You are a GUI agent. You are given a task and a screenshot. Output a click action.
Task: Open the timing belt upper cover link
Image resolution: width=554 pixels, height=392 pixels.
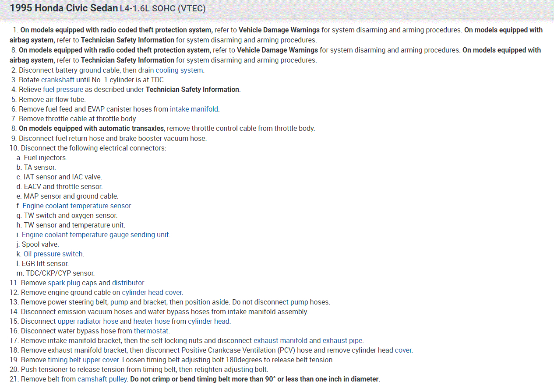pyautogui.click(x=83, y=360)
